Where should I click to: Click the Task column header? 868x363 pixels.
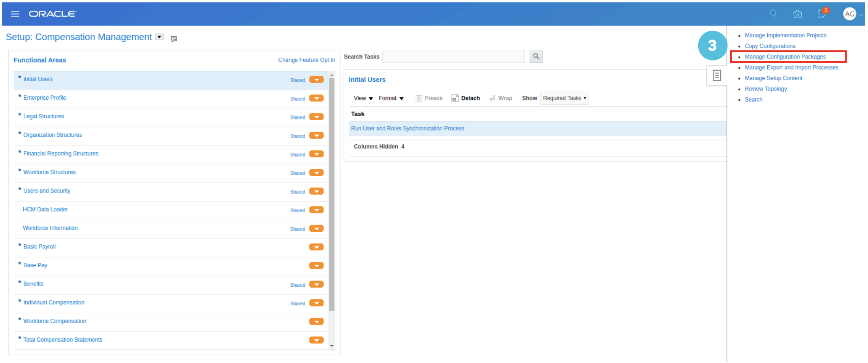[x=358, y=114]
